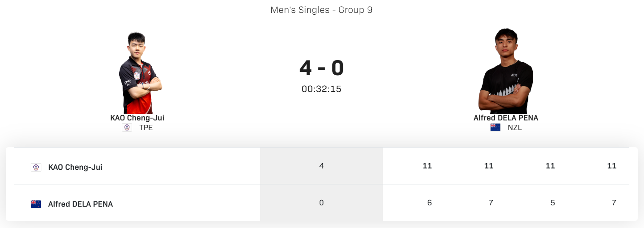
Task: Click KAO Cheng-Jui name below his photo
Action: point(137,118)
